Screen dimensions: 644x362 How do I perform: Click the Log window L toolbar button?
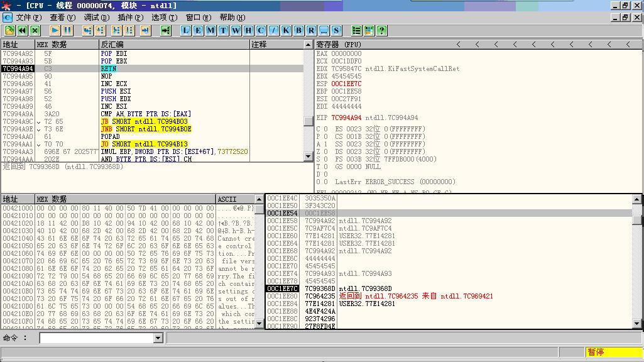tap(186, 30)
